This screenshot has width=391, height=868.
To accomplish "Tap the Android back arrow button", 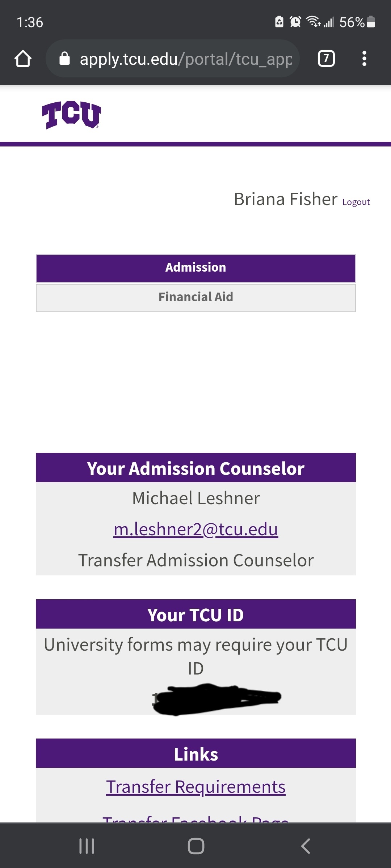I will coord(306,846).
